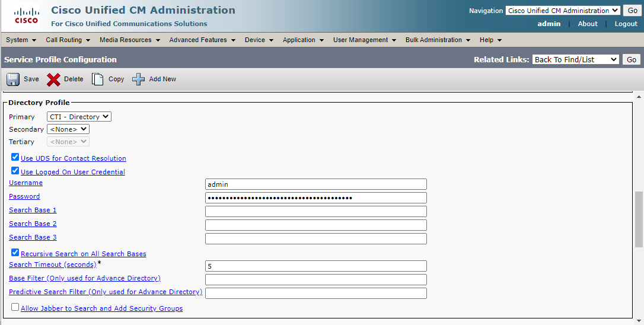Open the User Management menu

(x=365, y=40)
